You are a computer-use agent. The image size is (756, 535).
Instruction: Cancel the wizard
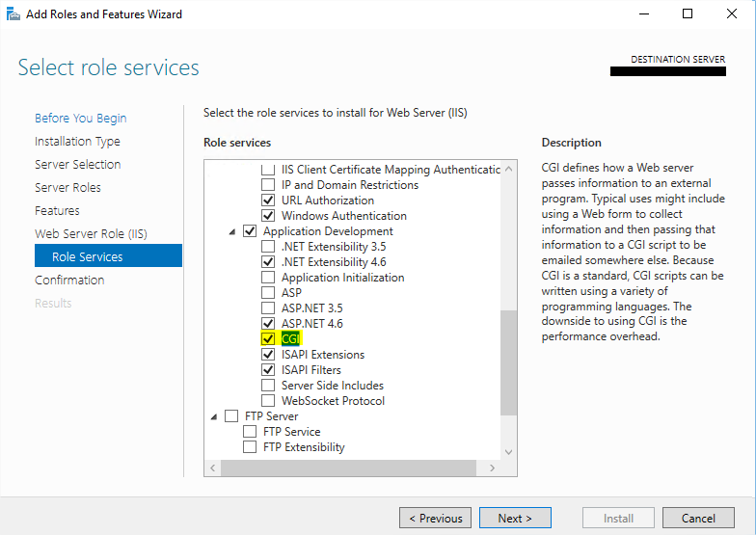pyautogui.click(x=698, y=518)
